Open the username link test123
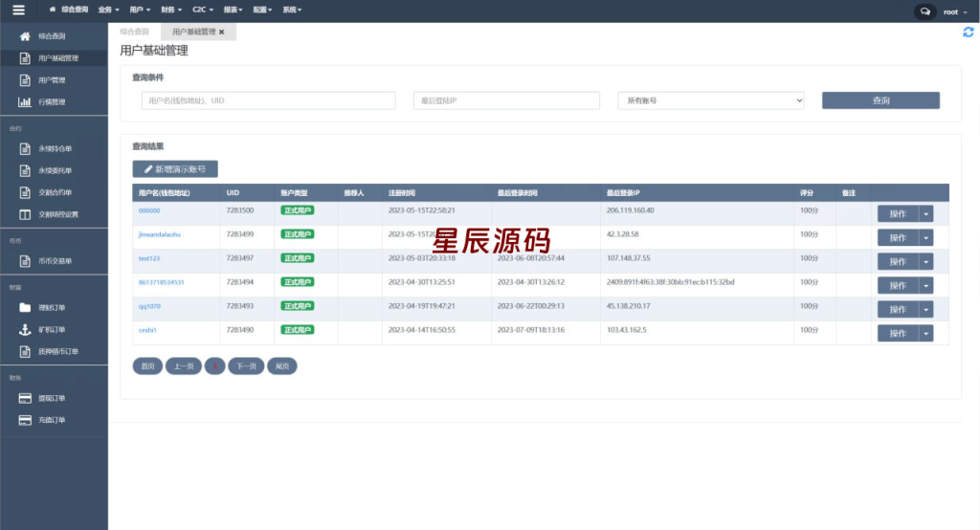Screen dimensions: 980x530 coord(149,258)
